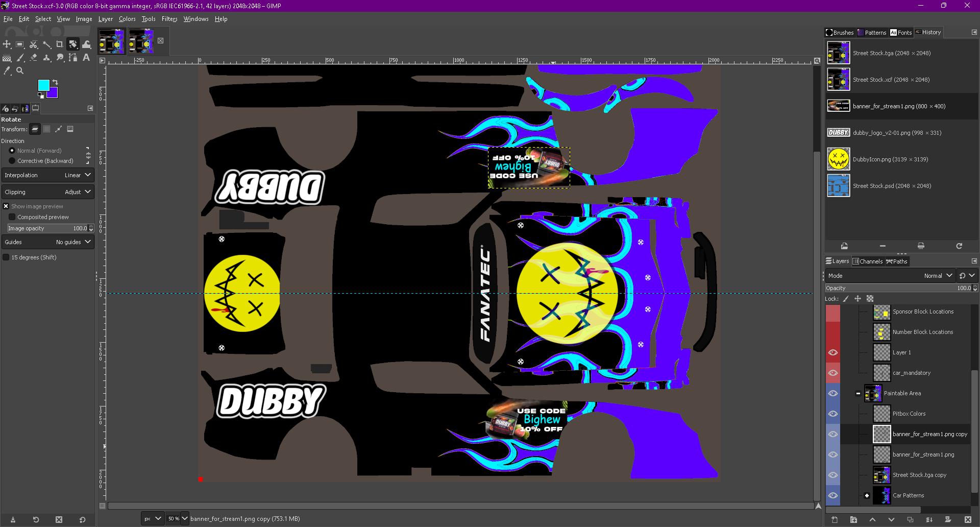The height and width of the screenshot is (527, 980).
Task: Select the Crop tool
Action: point(60,44)
